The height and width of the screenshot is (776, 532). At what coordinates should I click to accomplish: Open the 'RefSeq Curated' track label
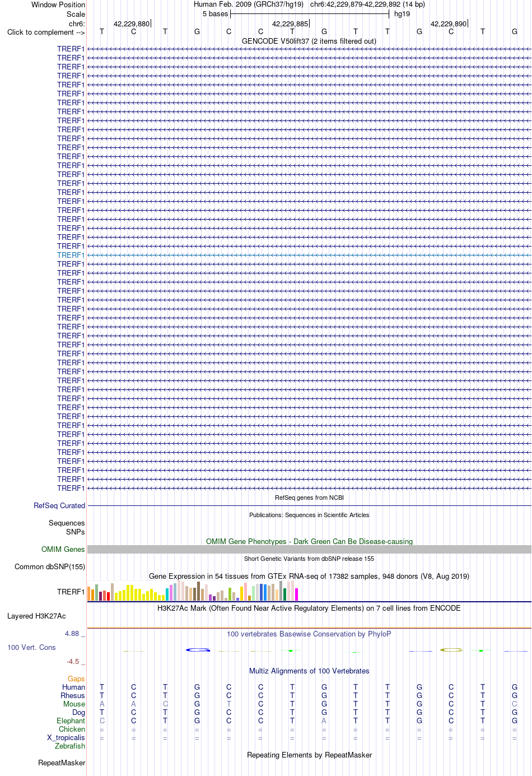(59, 505)
